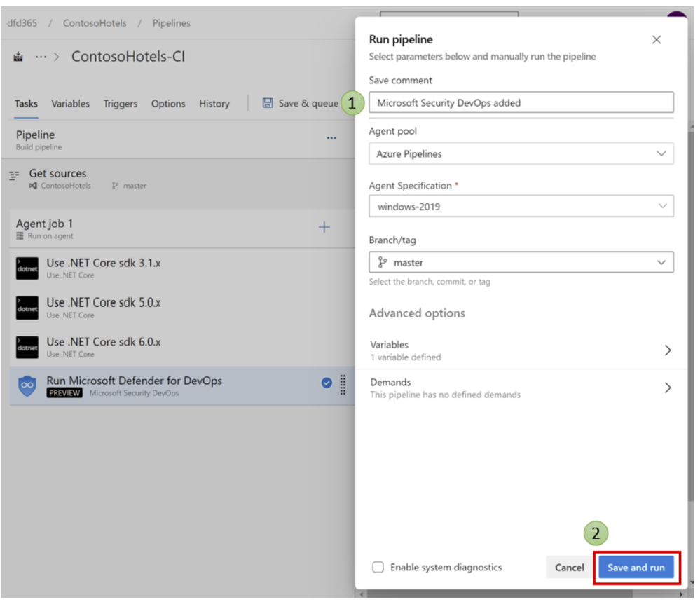Select the Run Microsoft Defender for DevOps task
This screenshot has width=700, height=602.
click(x=182, y=386)
